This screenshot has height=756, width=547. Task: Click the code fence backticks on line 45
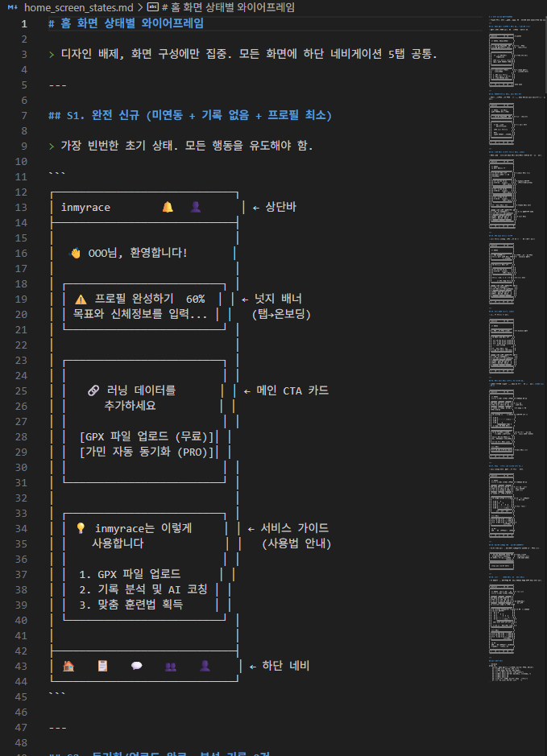57,695
